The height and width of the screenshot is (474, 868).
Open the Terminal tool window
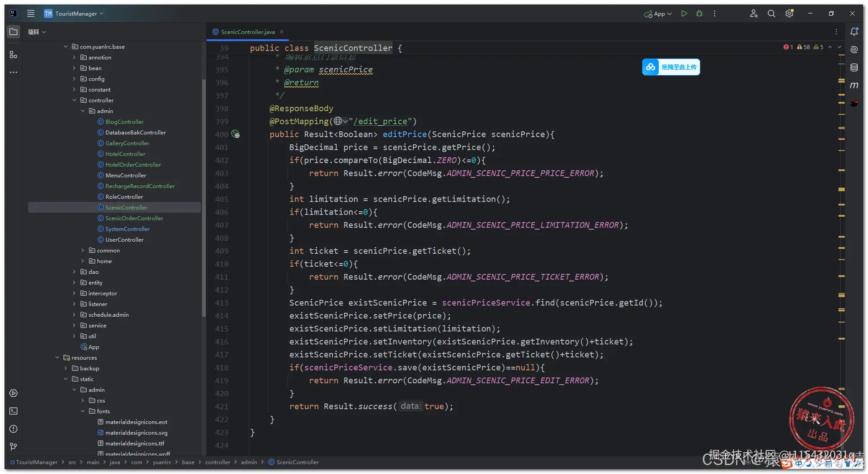13,411
